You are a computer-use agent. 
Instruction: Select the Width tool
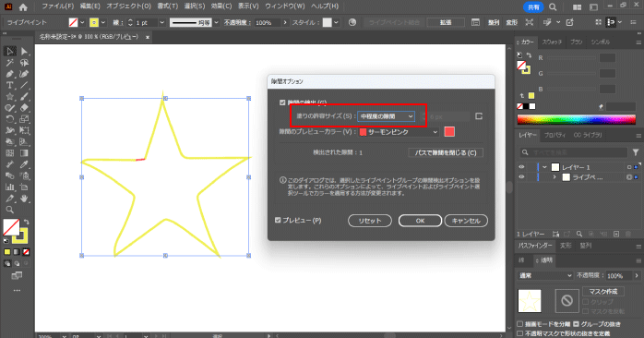coord(9,130)
